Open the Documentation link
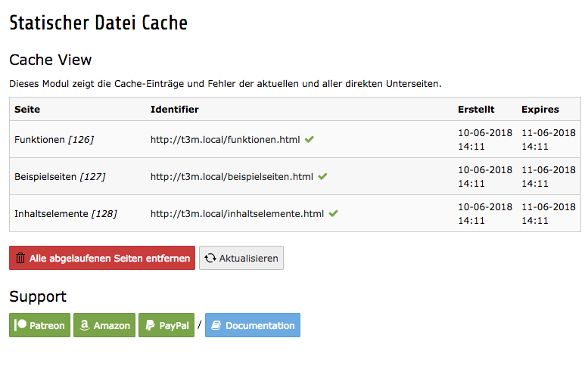Screen dimensions: 588x366 252,325
